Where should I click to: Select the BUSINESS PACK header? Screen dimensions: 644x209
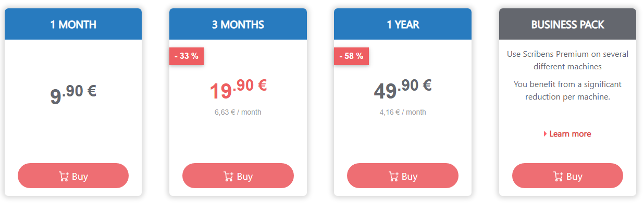567,24
